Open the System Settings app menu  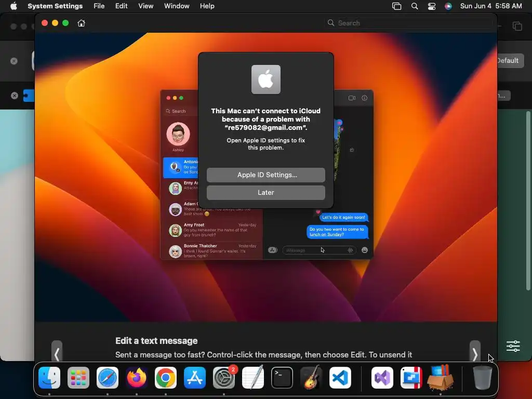point(55,6)
